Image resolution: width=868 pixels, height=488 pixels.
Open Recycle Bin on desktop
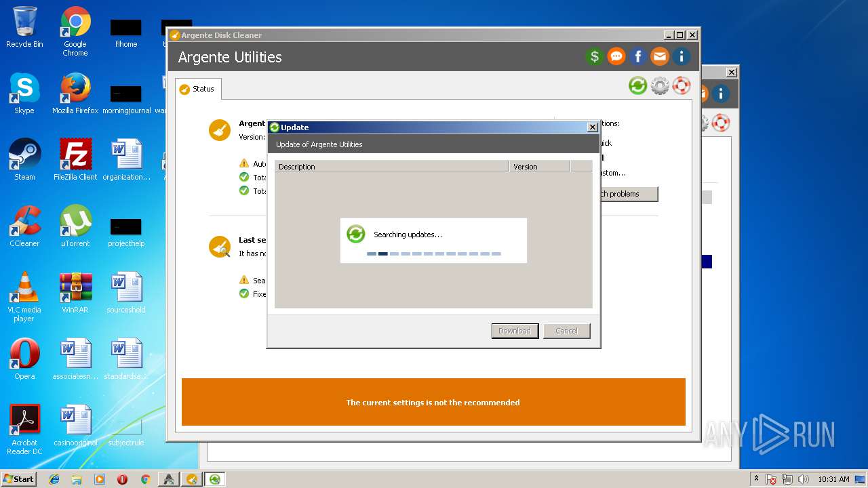click(x=24, y=27)
